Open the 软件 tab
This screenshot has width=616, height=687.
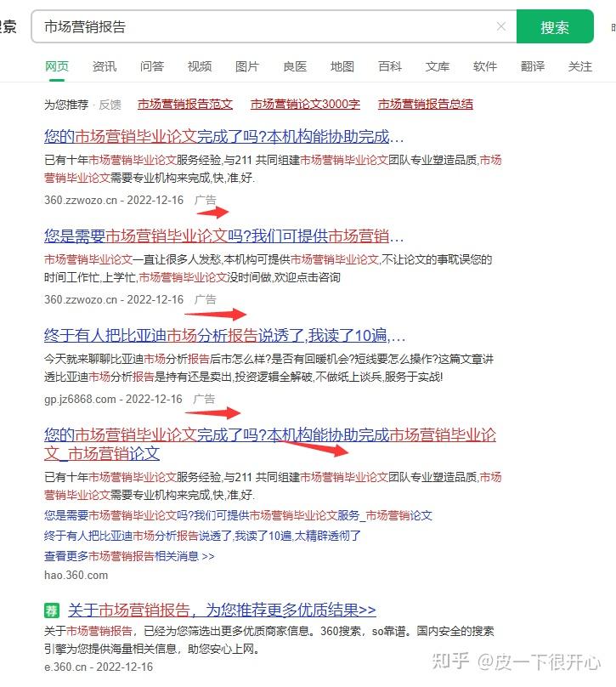485,66
